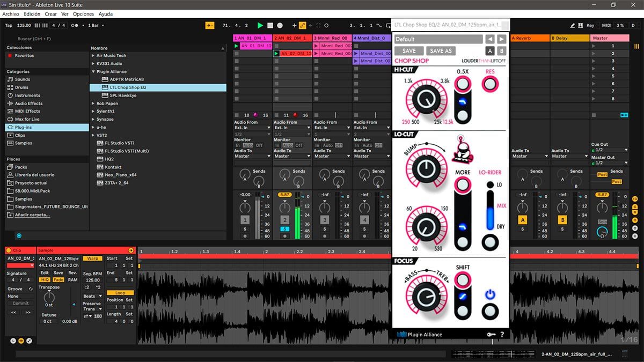Open the Ayuda menu
The width and height of the screenshot is (644, 362).
[106, 14]
